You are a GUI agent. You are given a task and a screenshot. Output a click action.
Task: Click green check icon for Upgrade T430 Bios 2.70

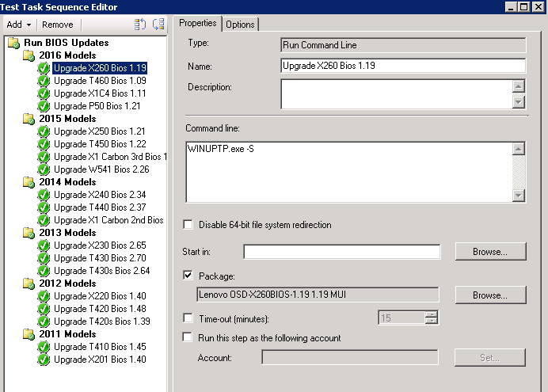44,258
